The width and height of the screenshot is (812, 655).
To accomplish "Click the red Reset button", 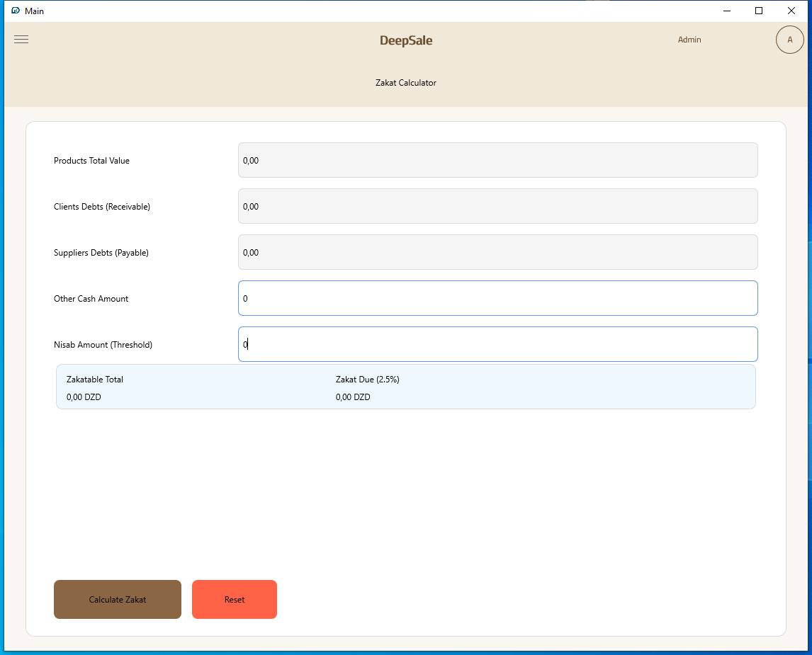I will (x=235, y=599).
